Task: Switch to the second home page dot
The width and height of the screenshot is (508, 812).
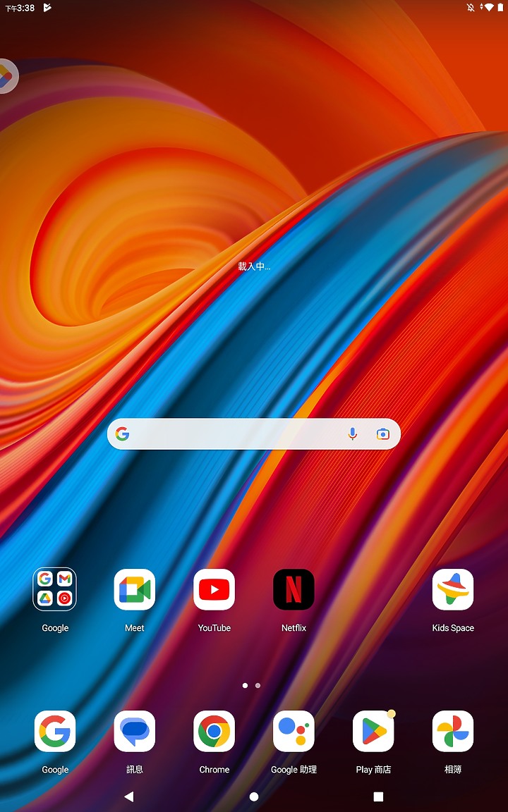Action: (258, 686)
